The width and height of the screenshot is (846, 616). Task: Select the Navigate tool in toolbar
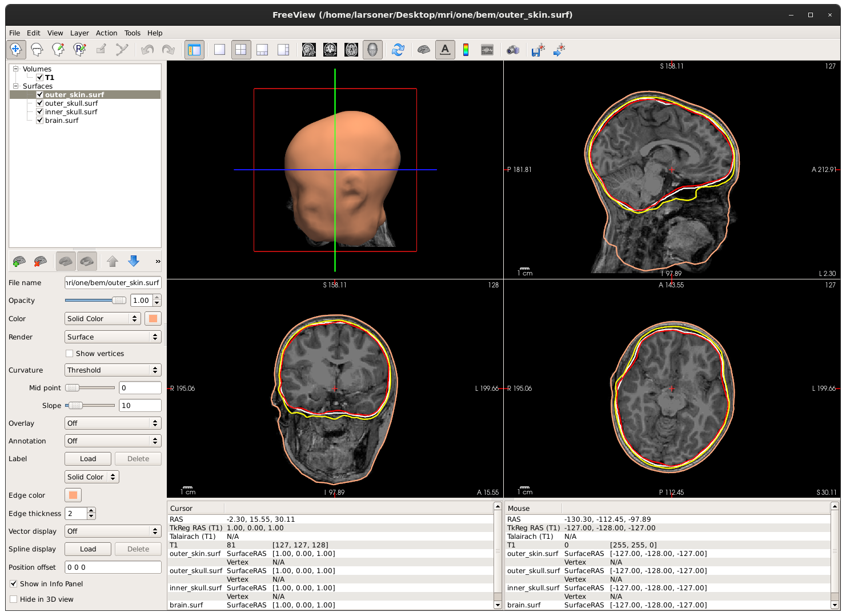tap(16, 50)
